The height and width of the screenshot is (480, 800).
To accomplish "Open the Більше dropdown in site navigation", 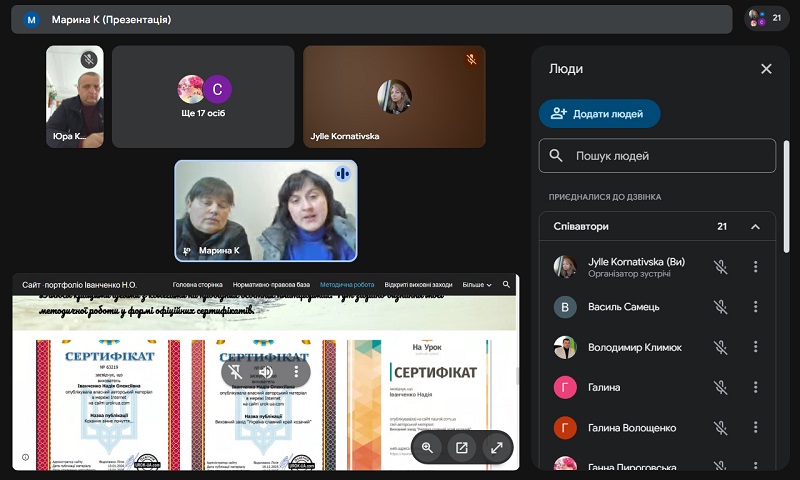I will [477, 285].
